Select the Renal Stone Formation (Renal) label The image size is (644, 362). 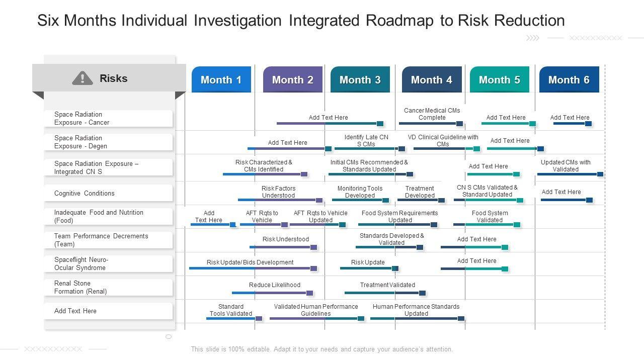click(80, 287)
